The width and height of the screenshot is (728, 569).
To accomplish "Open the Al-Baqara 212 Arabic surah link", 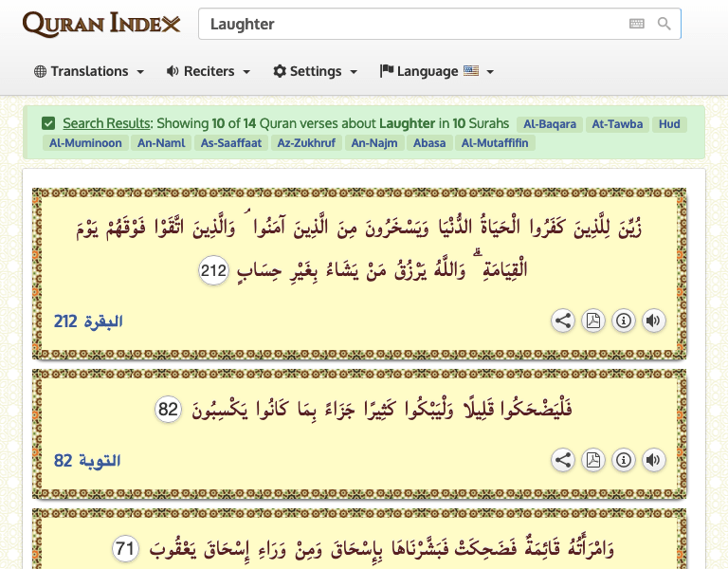I will coord(88,321).
